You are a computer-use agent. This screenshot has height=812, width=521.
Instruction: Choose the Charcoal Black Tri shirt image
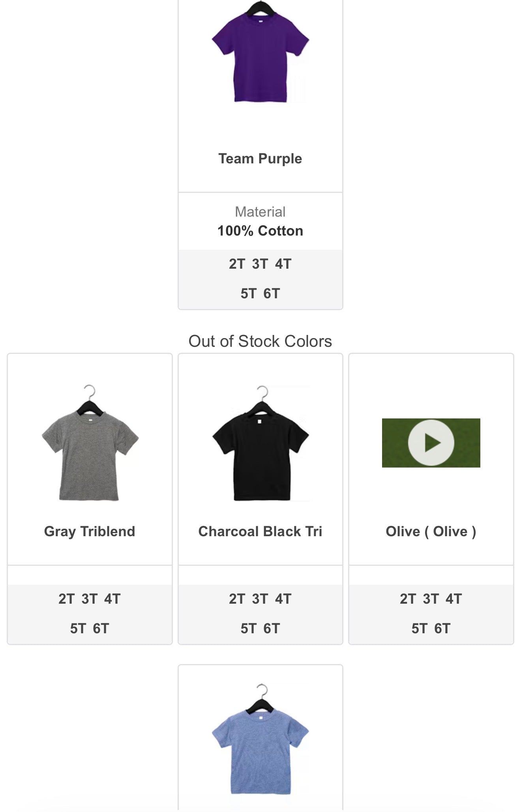[260, 443]
